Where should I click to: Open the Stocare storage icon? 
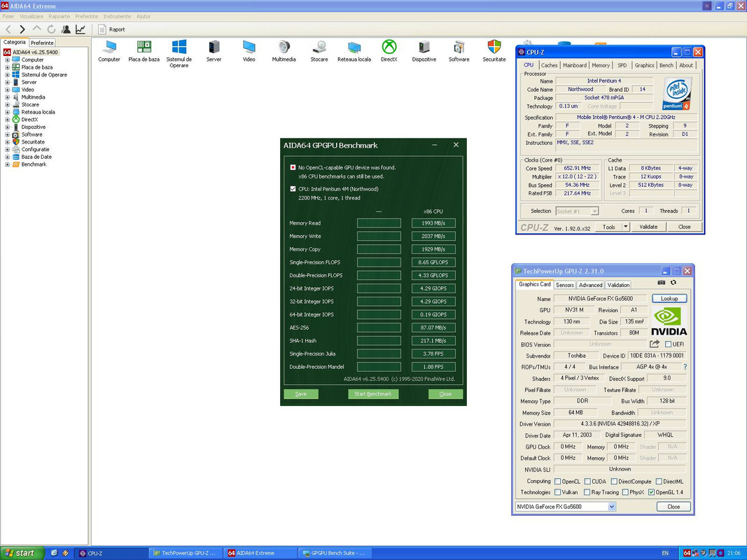pos(319,51)
